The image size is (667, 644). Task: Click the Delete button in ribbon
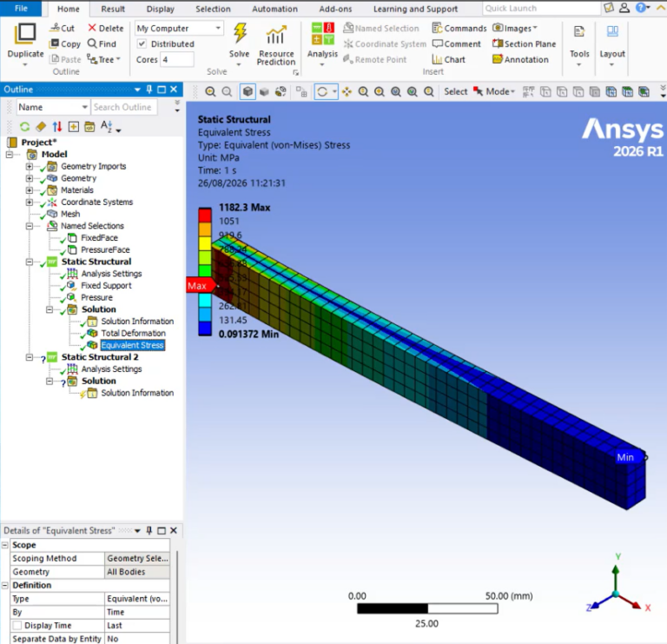tap(105, 28)
